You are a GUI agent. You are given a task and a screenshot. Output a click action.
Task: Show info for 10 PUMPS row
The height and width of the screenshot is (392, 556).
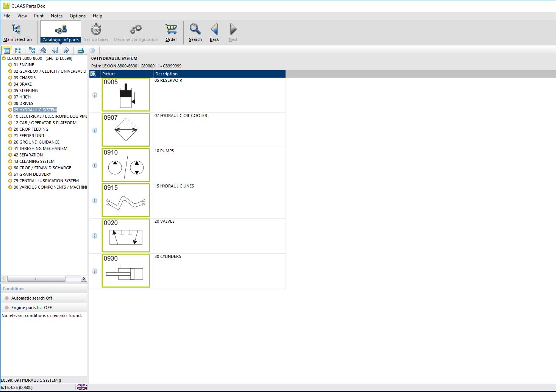[95, 166]
